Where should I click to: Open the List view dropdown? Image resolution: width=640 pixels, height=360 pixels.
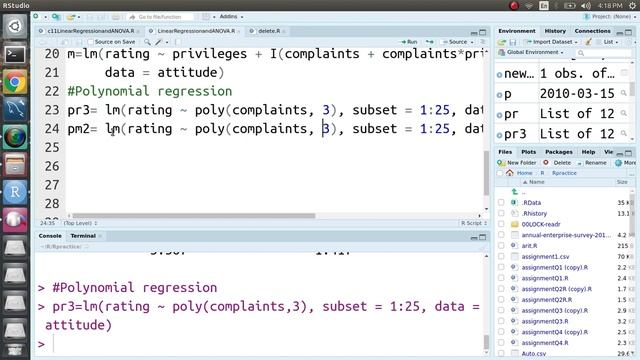pyautogui.click(x=608, y=42)
